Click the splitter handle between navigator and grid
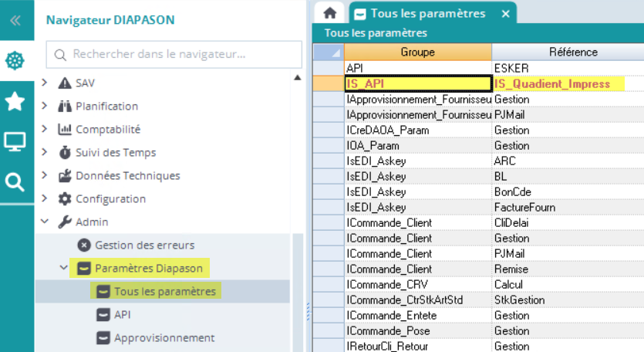Viewport: 644px width, 352px height. (x=308, y=311)
